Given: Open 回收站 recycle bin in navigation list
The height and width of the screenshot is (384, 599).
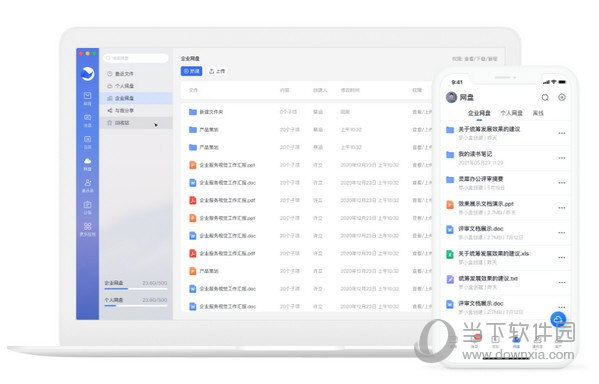Looking at the screenshot, I should tap(136, 123).
